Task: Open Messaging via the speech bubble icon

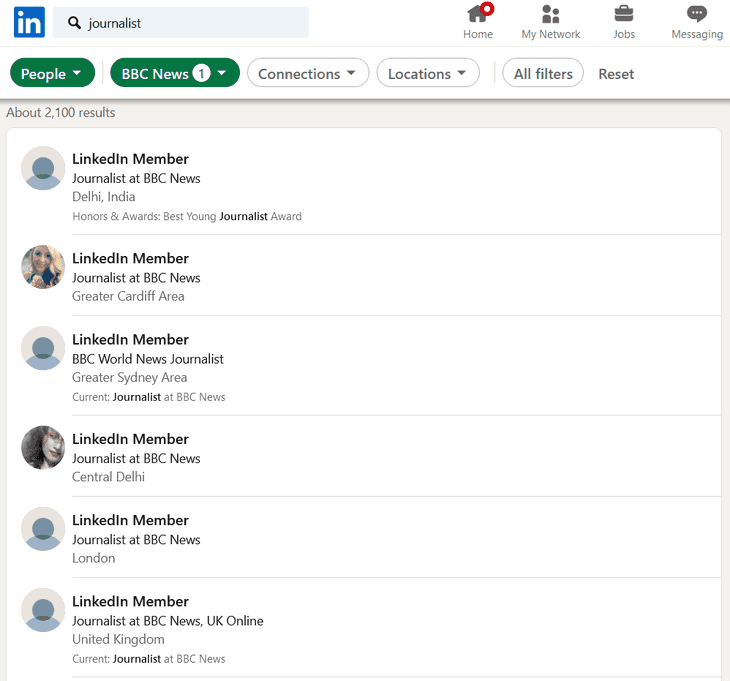Action: 696,14
